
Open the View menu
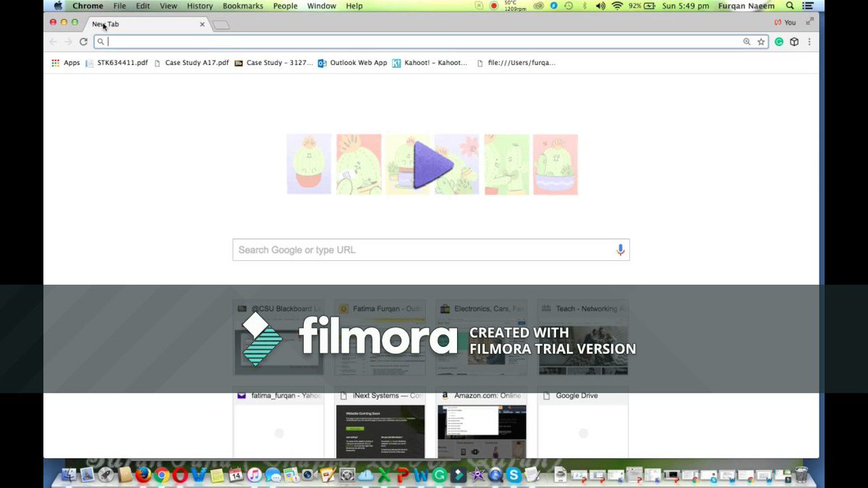(169, 6)
